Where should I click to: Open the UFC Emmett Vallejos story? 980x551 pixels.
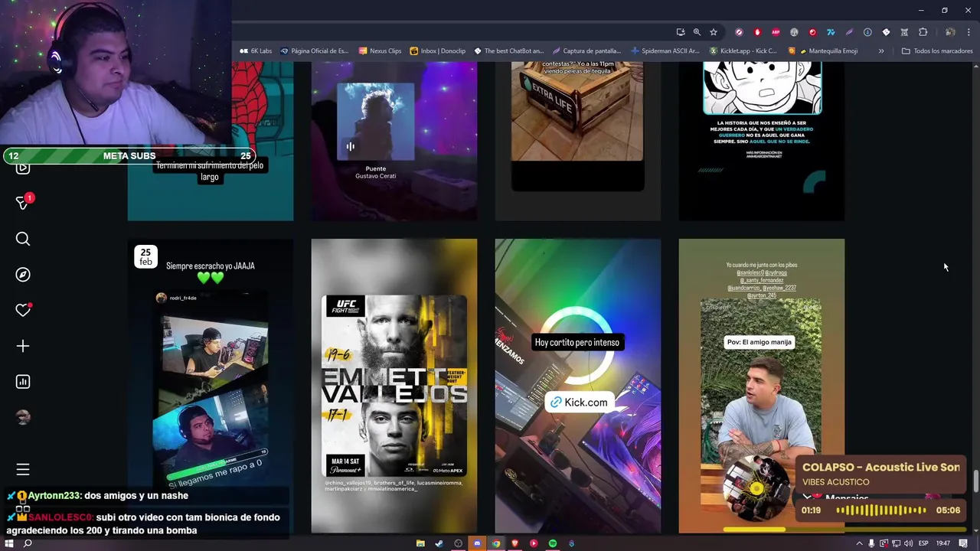(x=394, y=386)
